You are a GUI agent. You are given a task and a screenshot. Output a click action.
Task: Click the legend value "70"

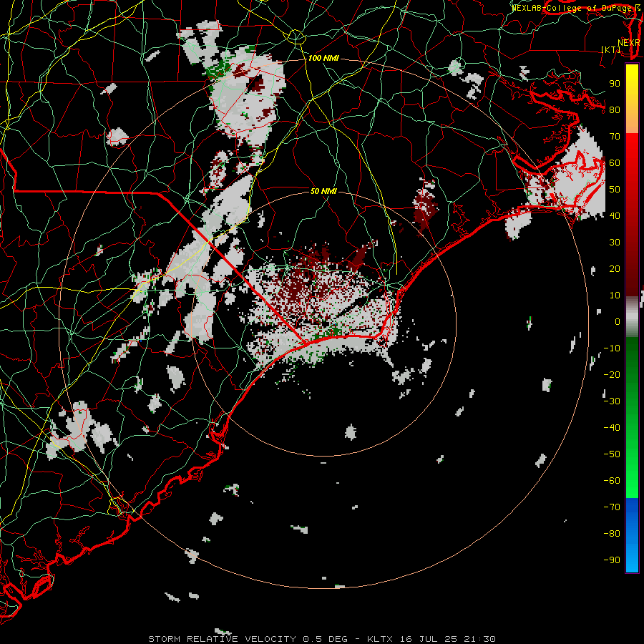615,137
